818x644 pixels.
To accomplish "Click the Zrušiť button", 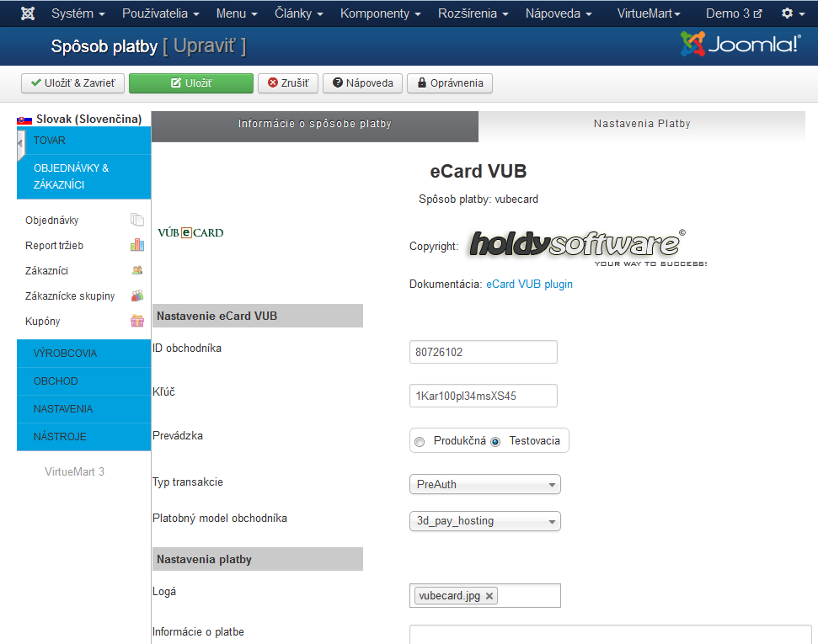I will point(288,83).
